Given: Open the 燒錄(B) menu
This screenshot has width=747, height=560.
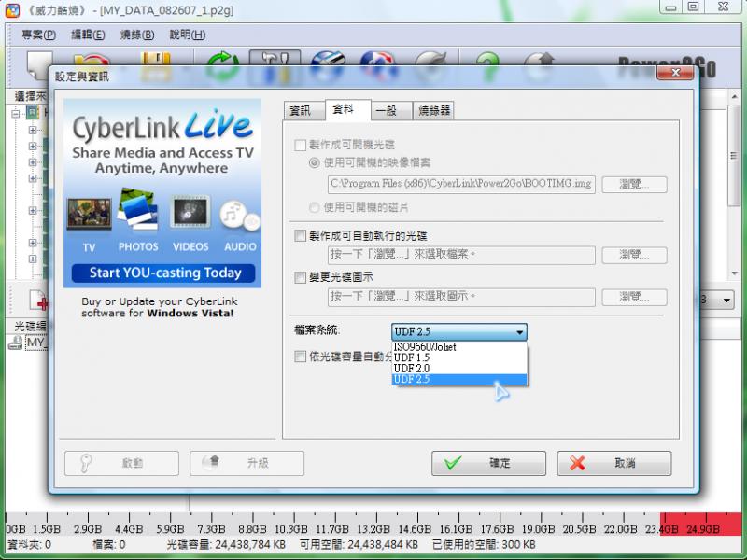Looking at the screenshot, I should coord(137,35).
